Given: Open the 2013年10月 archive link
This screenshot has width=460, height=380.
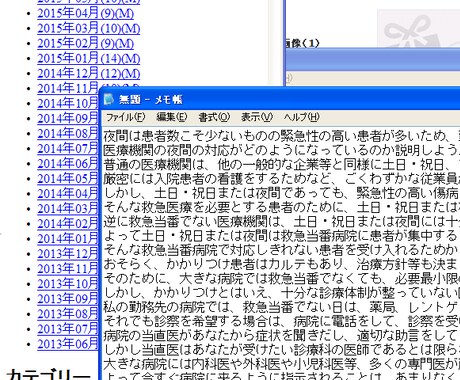Looking at the screenshot, I should pos(68,284).
